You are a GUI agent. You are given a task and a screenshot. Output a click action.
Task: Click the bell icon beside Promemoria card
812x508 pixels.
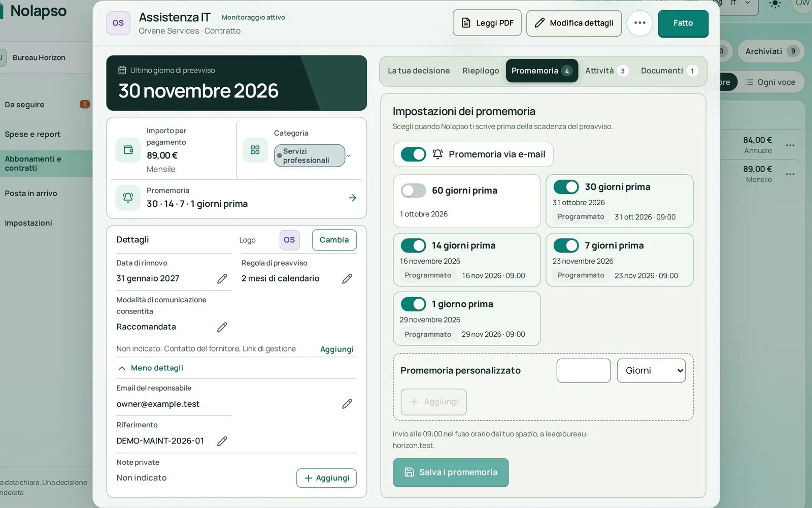(x=128, y=198)
